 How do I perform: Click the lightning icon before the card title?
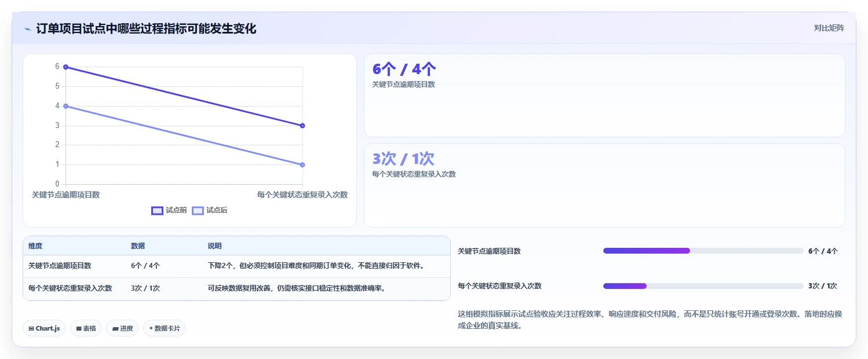coord(27,29)
